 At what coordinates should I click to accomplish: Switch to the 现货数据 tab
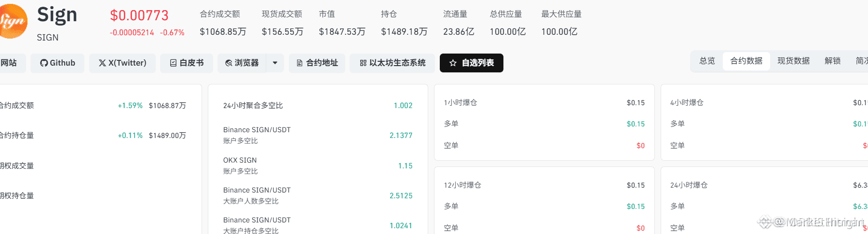pyautogui.click(x=793, y=61)
